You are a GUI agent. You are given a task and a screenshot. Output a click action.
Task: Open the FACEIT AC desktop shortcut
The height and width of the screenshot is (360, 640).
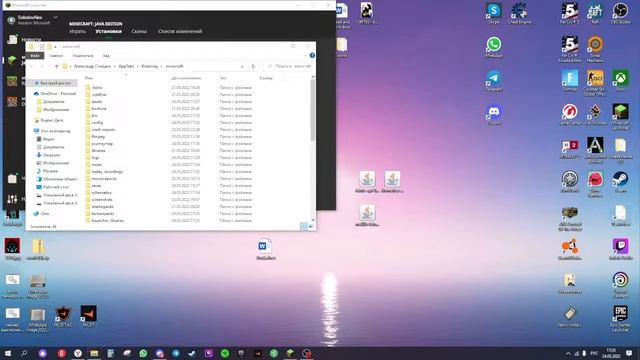coord(63,316)
